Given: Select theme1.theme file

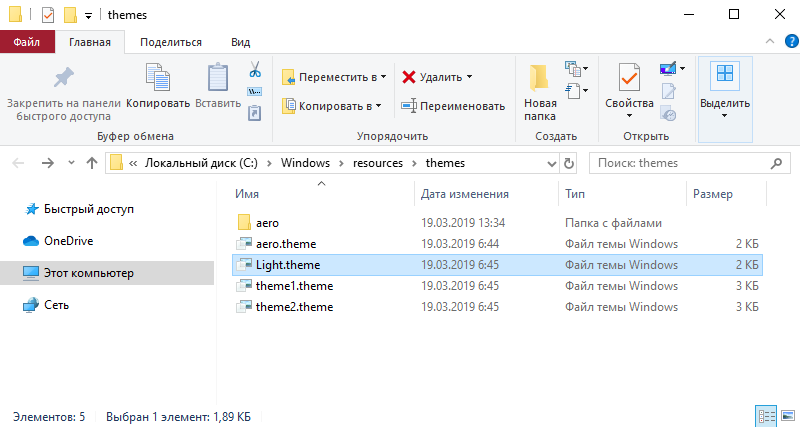Looking at the screenshot, I should [x=497, y=286].
